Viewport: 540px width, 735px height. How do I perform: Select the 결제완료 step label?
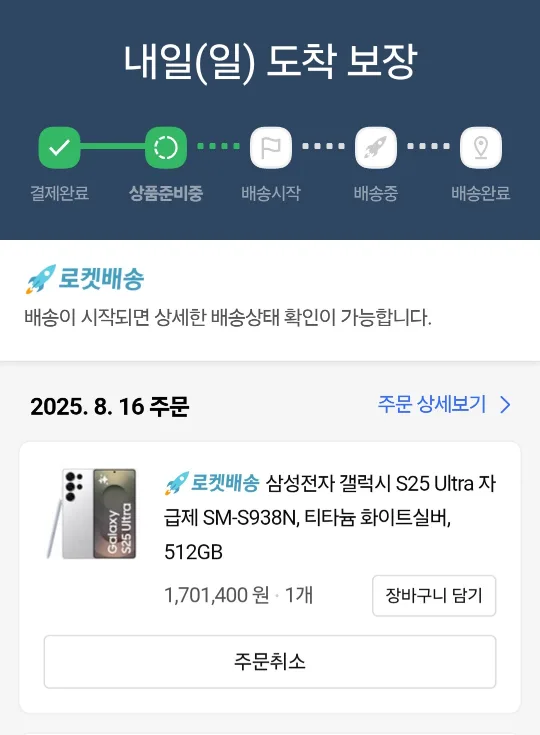coord(60,193)
